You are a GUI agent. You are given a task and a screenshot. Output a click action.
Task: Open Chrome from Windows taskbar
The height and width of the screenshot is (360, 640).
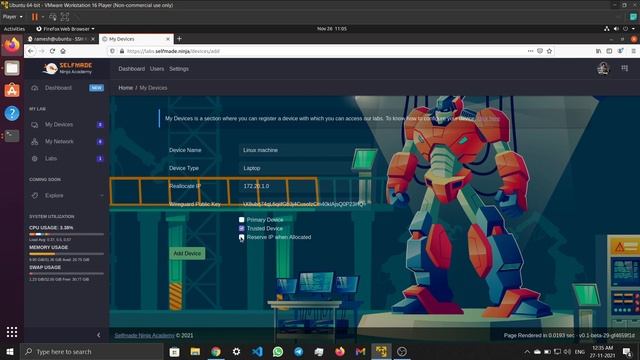(x=216, y=351)
